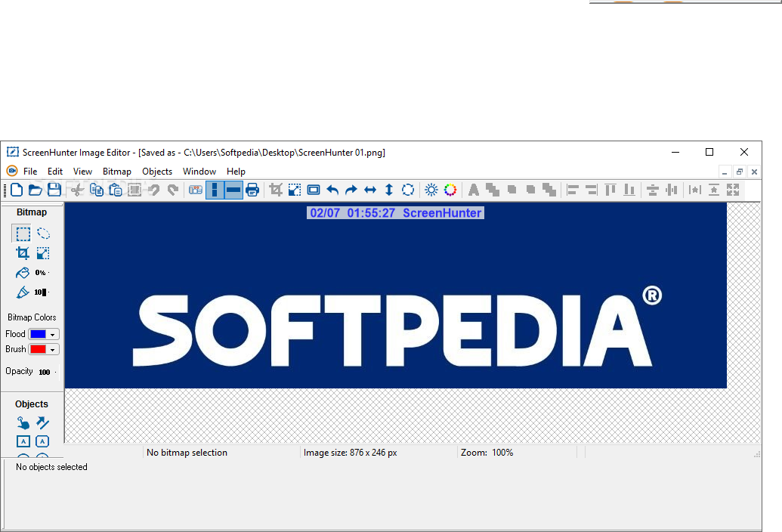This screenshot has width=782, height=532.
Task: Click the Opacity 100 value field
Action: click(x=45, y=372)
